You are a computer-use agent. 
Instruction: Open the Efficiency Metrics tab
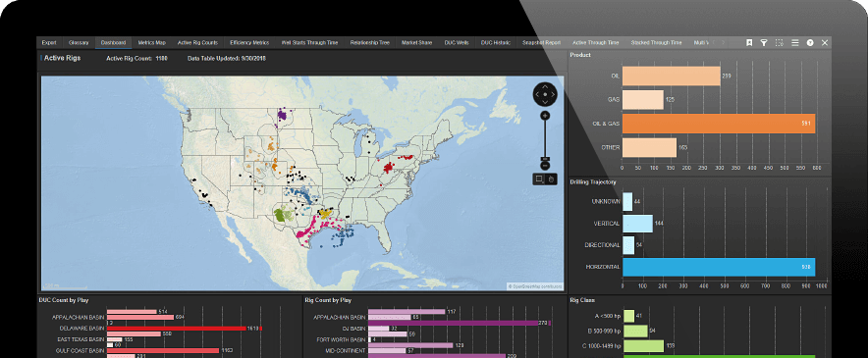pyautogui.click(x=249, y=42)
